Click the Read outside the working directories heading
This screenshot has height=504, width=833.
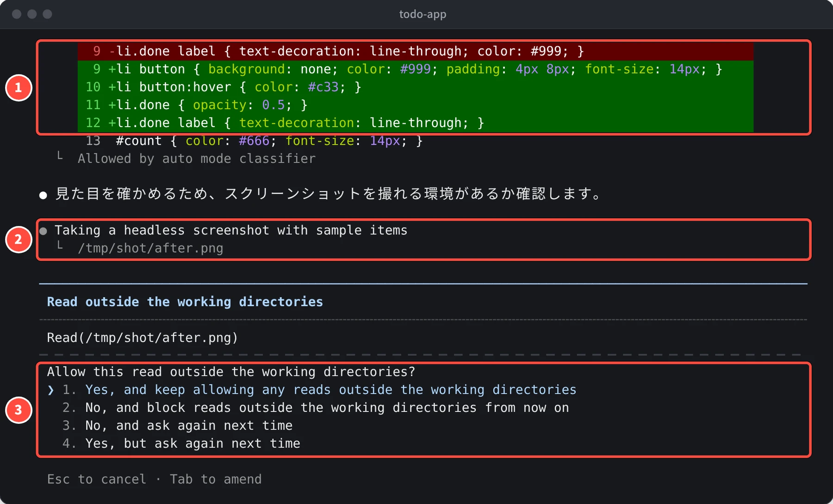[x=185, y=302]
